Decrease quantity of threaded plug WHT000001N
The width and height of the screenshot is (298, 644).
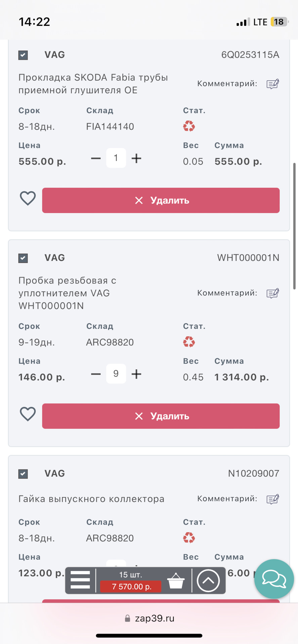pyautogui.click(x=96, y=374)
